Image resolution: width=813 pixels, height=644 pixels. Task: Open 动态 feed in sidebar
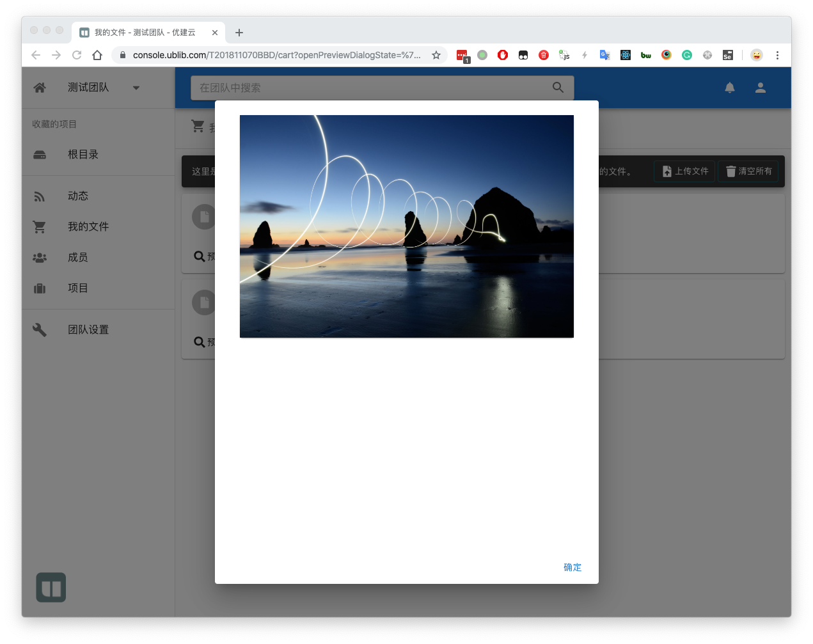tap(78, 196)
